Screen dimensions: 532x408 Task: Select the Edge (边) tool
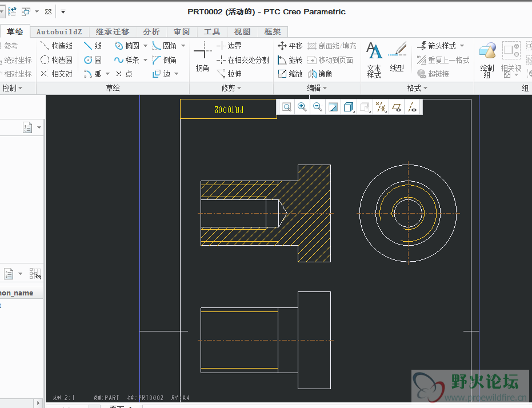click(x=162, y=74)
